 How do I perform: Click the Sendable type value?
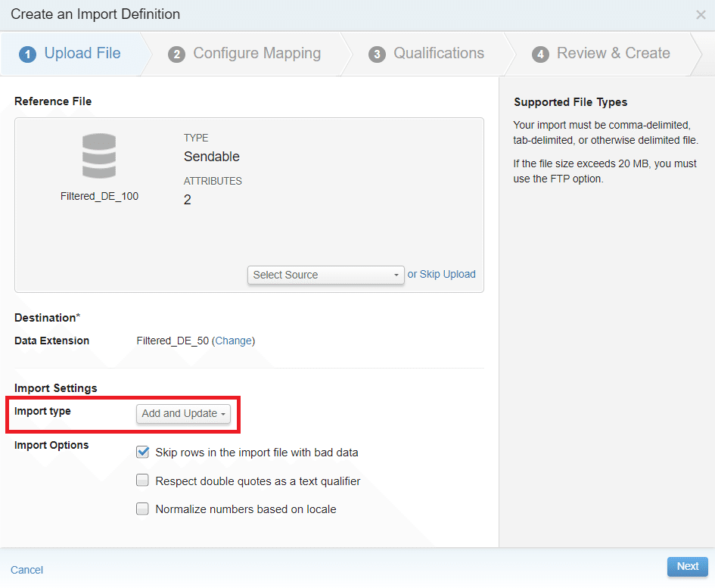tap(212, 157)
